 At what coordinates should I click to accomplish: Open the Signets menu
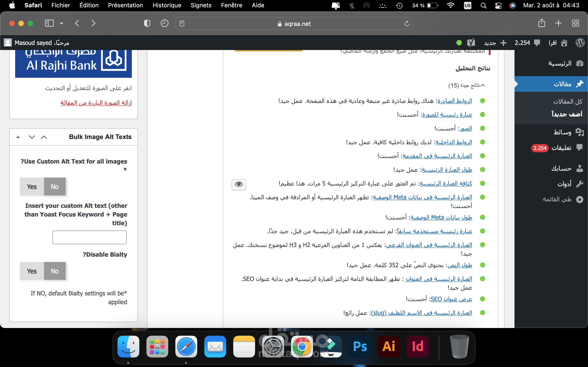[201, 5]
